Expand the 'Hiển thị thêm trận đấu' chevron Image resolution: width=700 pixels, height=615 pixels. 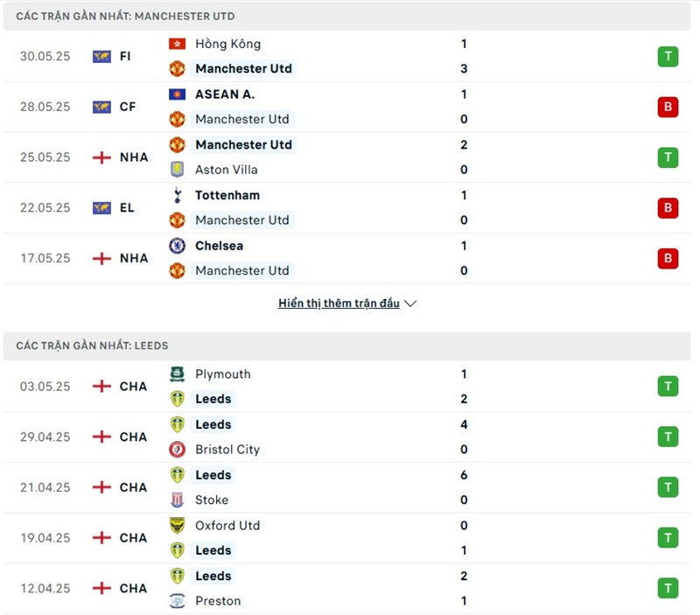tap(411, 304)
